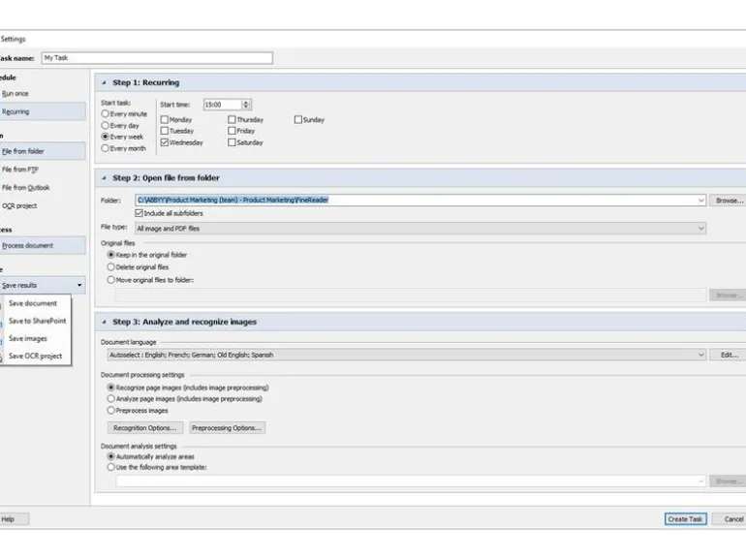Open Preprocessing Options dialog
The width and height of the screenshot is (746, 560).
pos(227,427)
